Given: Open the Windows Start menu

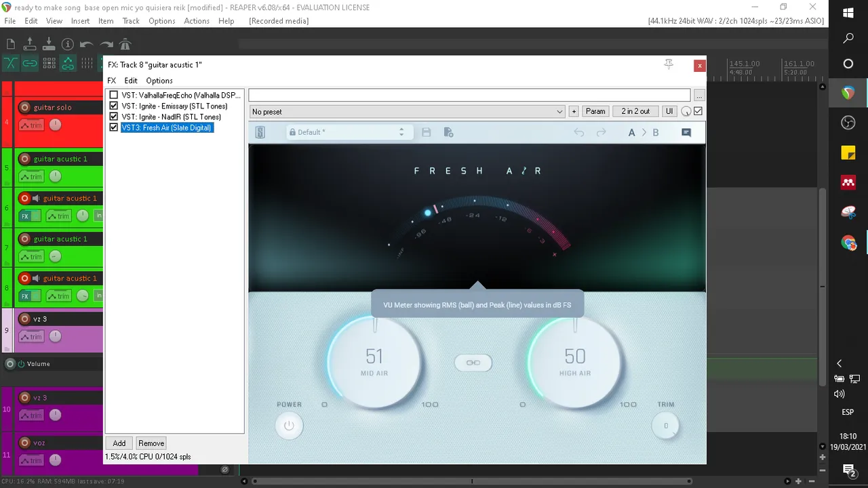Looking at the screenshot, I should (x=848, y=13).
